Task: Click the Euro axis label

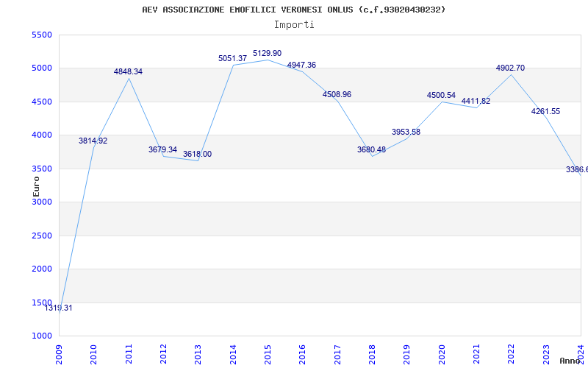Action: click(x=36, y=186)
